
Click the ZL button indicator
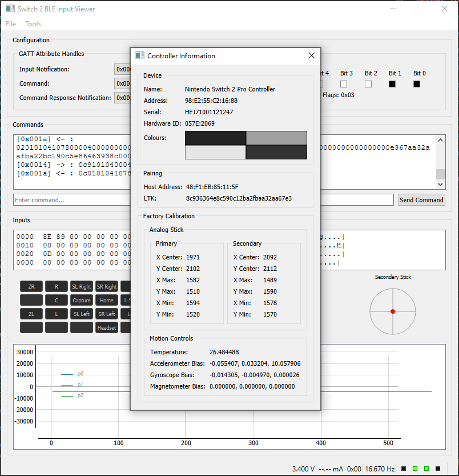tap(31, 314)
